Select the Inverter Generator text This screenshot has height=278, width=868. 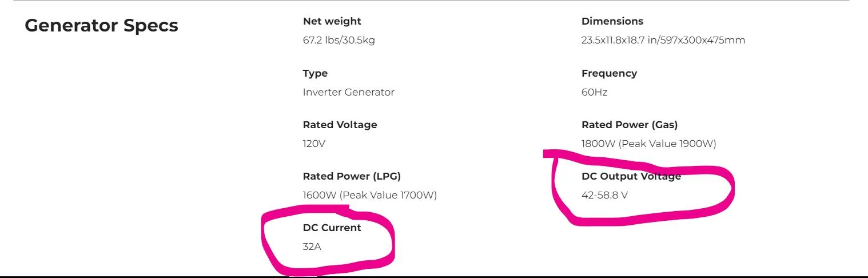click(348, 92)
